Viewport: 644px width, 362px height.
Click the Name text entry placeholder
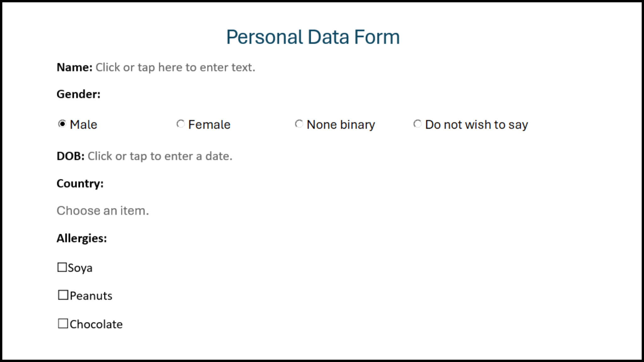click(x=176, y=67)
